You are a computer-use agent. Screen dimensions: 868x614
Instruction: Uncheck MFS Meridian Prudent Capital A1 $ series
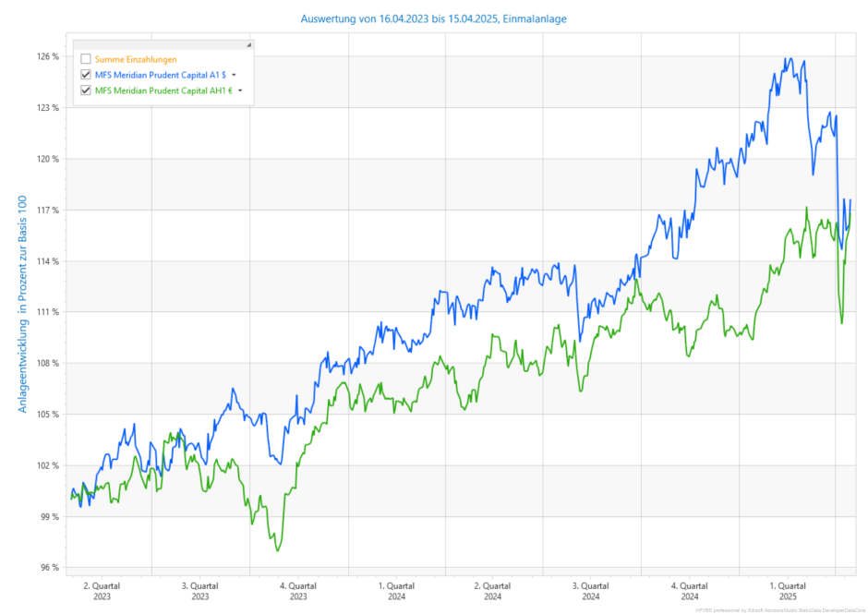click(x=86, y=75)
